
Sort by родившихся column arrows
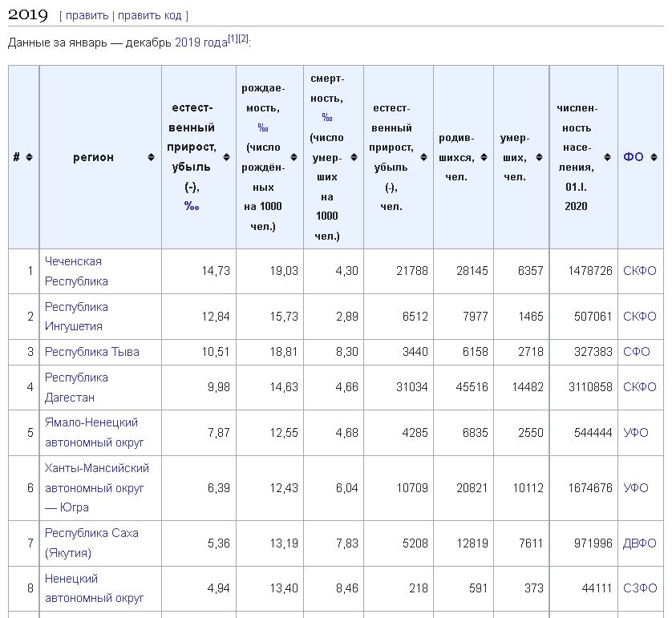(x=484, y=157)
